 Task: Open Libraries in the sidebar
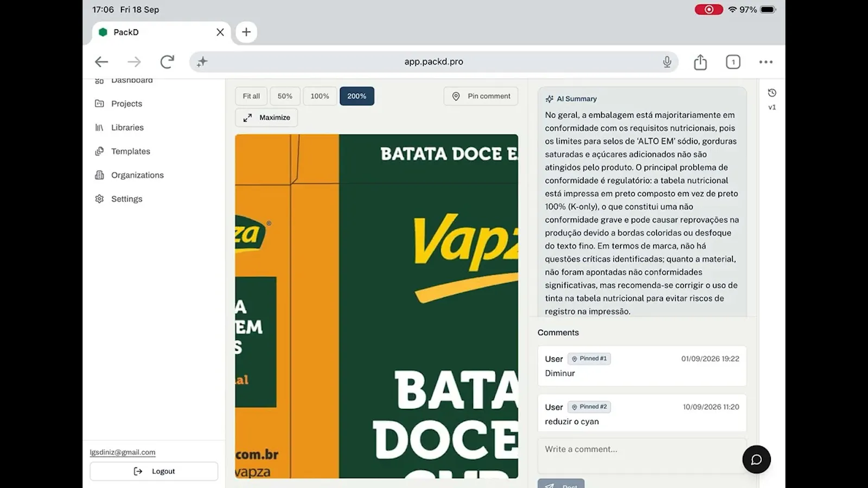tap(127, 127)
